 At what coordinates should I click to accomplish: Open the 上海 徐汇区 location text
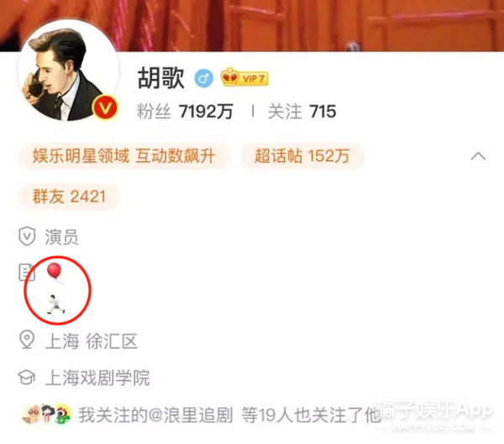(x=92, y=341)
